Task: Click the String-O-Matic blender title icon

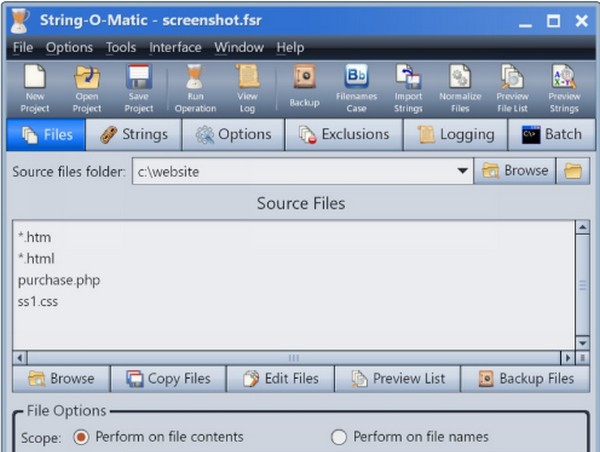Action: (x=19, y=20)
